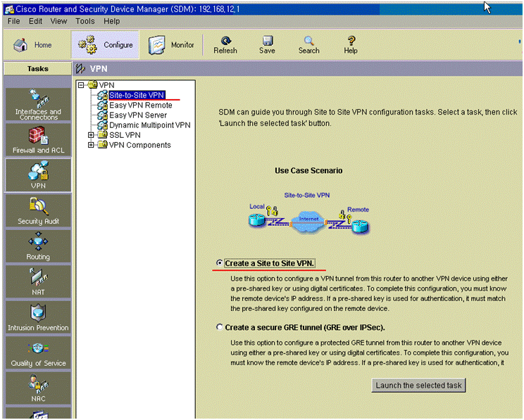Screen dimensions: 524x420
Task: Save configuration with the Save icon
Action: point(268,41)
